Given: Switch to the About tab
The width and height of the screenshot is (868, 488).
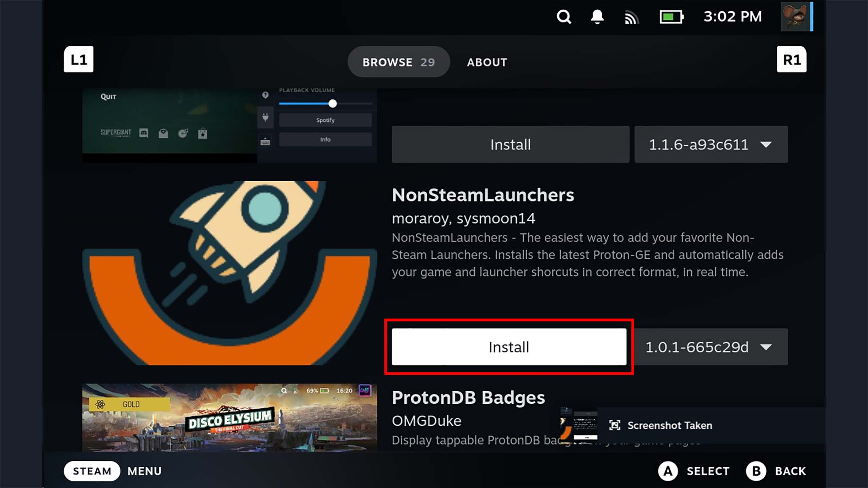Looking at the screenshot, I should [x=487, y=62].
